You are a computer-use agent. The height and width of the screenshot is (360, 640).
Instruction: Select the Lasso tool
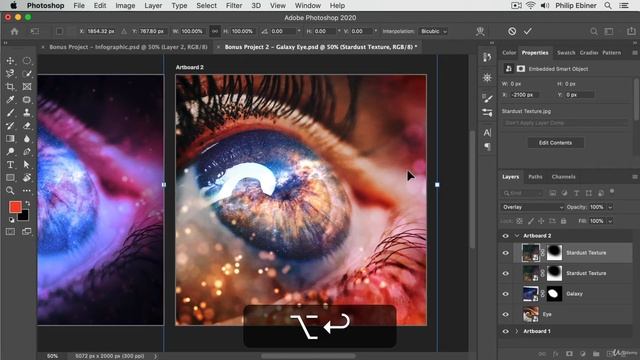pos(10,73)
